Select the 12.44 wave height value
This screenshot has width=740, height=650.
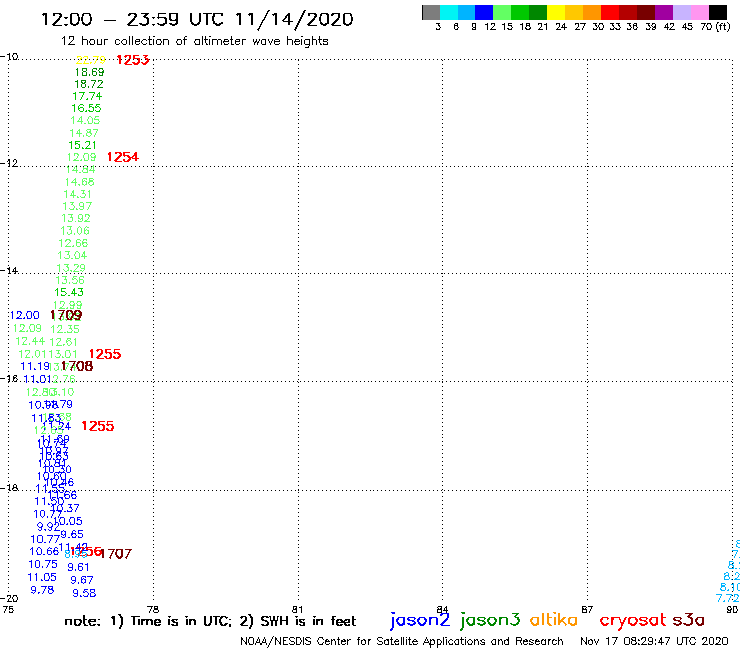[30, 341]
